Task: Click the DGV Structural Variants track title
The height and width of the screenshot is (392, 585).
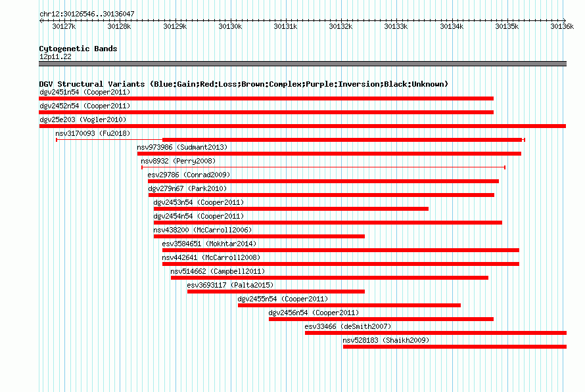Action: (x=243, y=84)
